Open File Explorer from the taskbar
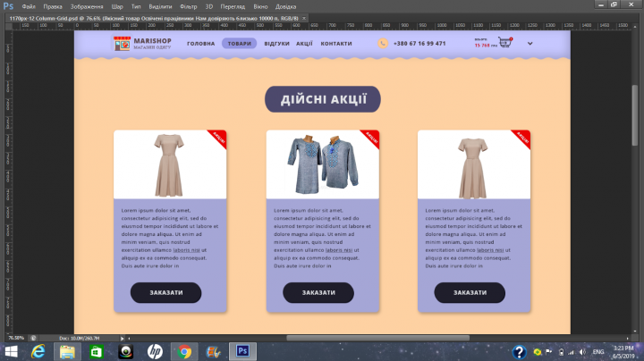 (x=67, y=351)
